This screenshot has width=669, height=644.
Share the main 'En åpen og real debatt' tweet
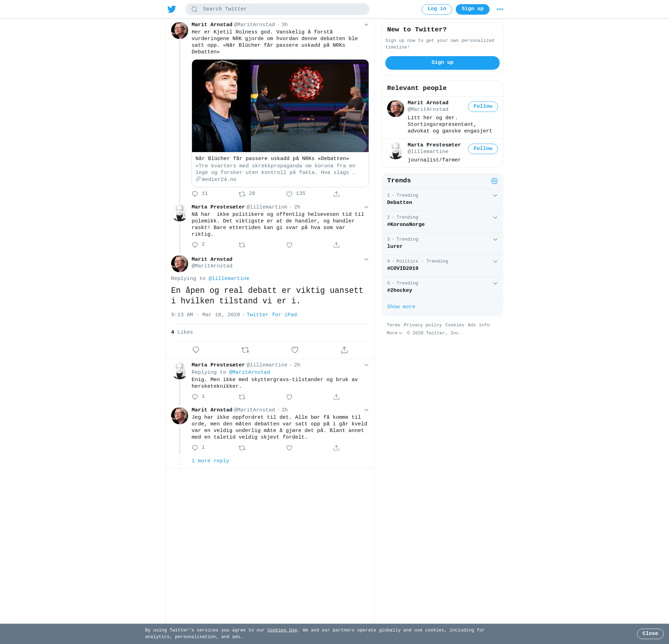[x=344, y=350]
